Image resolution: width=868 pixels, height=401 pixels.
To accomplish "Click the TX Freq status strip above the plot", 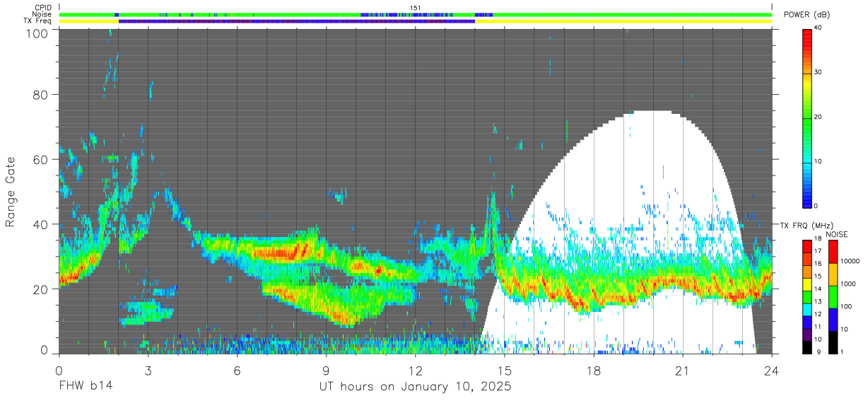I will 416,21.
